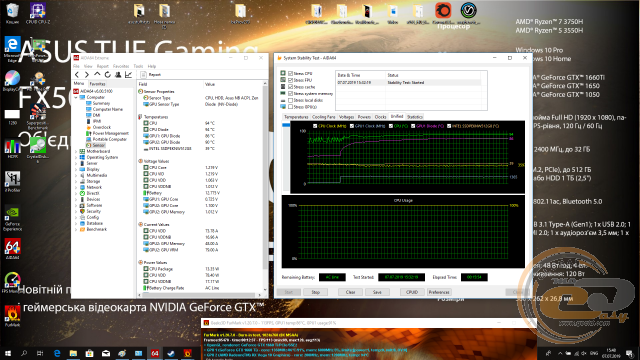Image resolution: width=640 pixels, height=360 pixels.
Task: Open the Recycle Bin desktop icon
Action: tap(12, 13)
